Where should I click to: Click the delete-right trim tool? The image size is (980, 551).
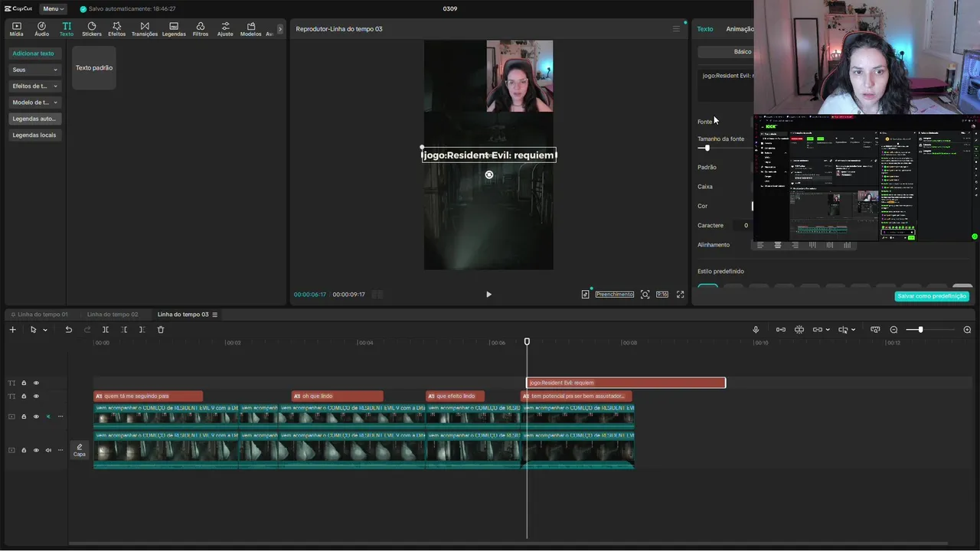click(x=142, y=330)
